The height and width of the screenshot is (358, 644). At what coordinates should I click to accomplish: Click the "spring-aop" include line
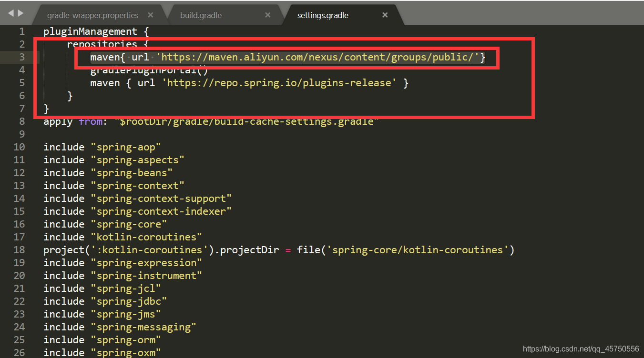coord(102,147)
